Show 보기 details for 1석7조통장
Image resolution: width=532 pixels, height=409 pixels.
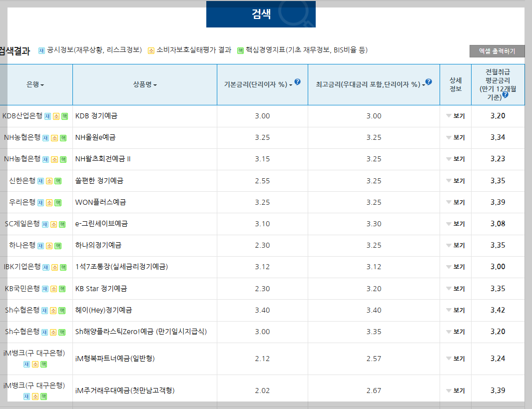[455, 267]
